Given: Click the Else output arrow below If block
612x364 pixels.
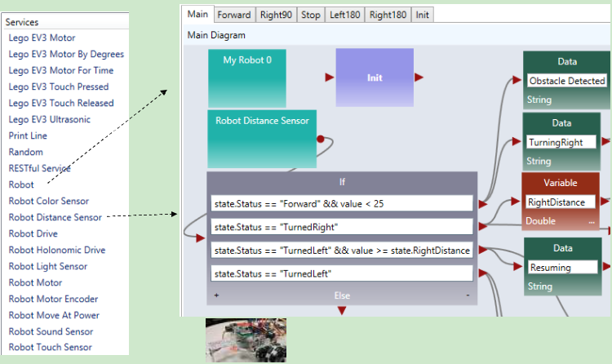Looking at the screenshot, I should tap(342, 309).
